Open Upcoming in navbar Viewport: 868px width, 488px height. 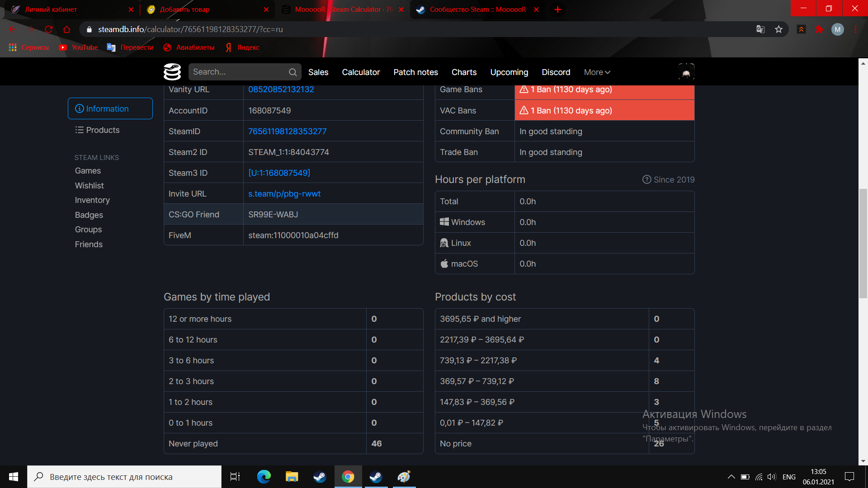[509, 72]
